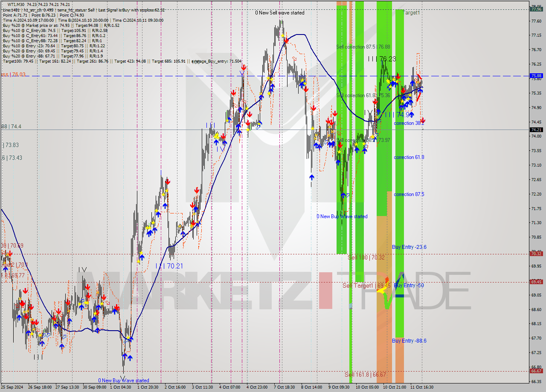Image resolution: width=546 pixels, height=392 pixels.
Task: Select the green 77.96 price tag
Action: click(x=536, y=9)
